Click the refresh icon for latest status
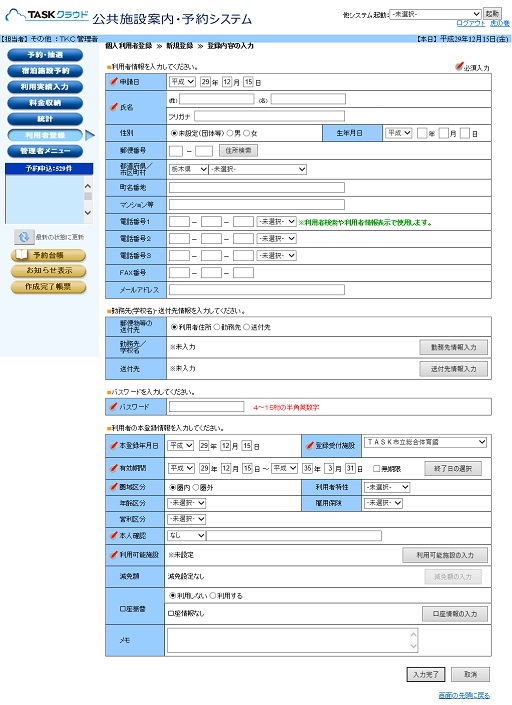 click(x=24, y=237)
